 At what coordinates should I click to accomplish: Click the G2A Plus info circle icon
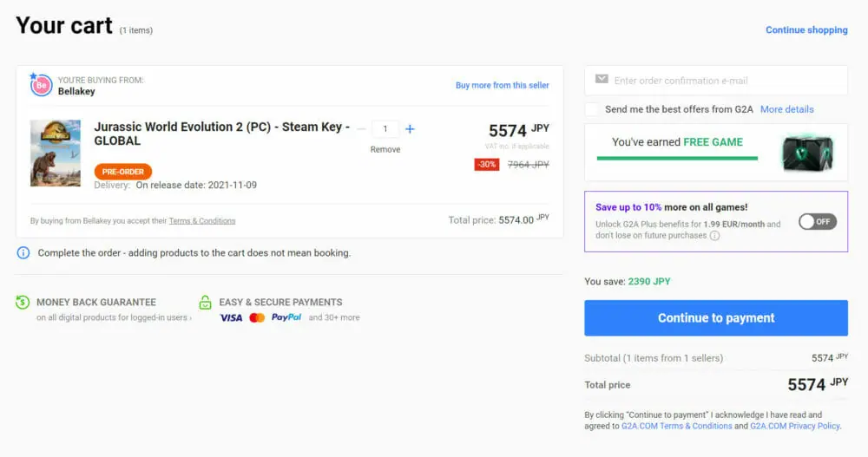(x=714, y=236)
